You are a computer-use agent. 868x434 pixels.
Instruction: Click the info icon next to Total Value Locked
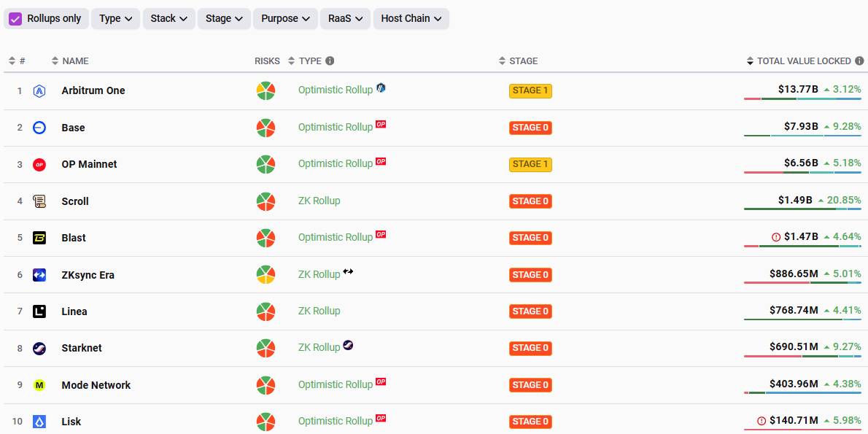click(859, 61)
